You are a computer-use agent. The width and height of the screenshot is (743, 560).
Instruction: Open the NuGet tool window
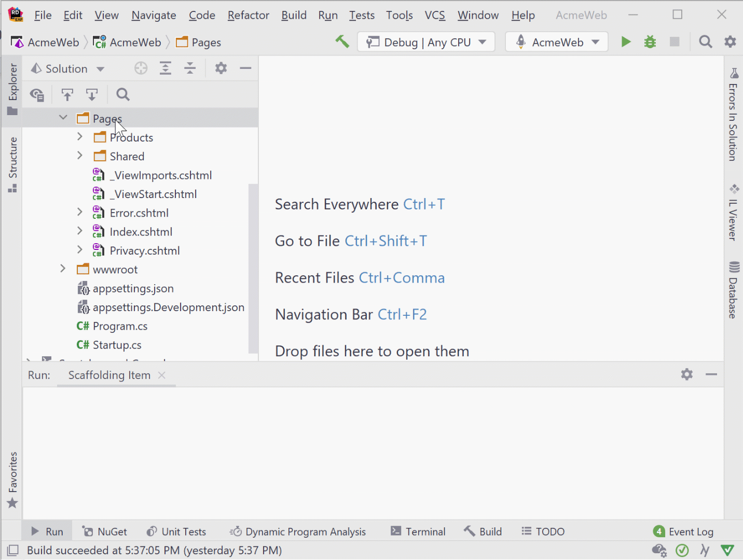tap(104, 531)
